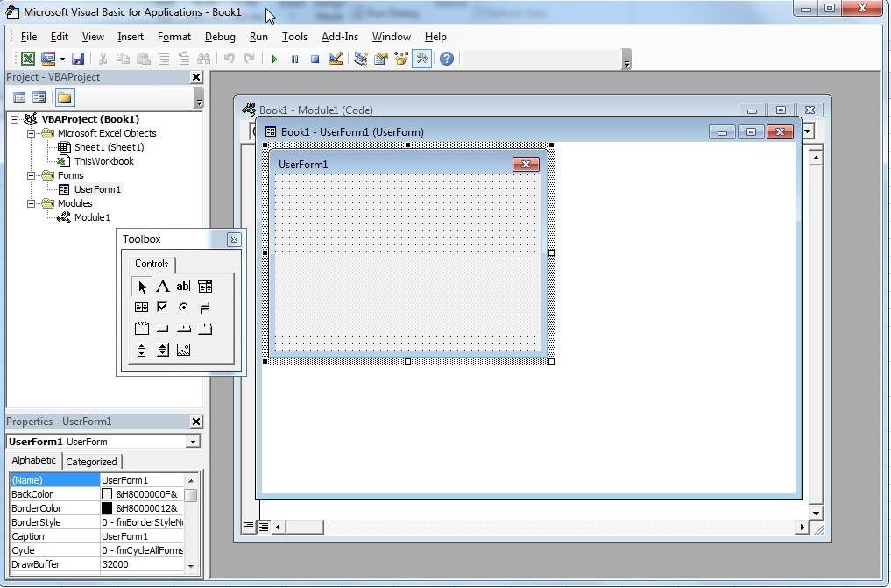Open the Standard toolbar options arrow
Image resolution: width=891 pixels, height=588 pixels.
pos(626,59)
